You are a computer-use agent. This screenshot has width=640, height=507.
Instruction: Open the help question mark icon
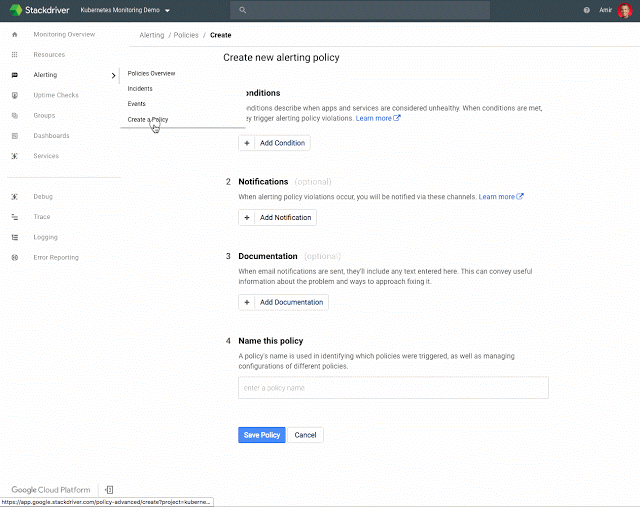tap(587, 10)
